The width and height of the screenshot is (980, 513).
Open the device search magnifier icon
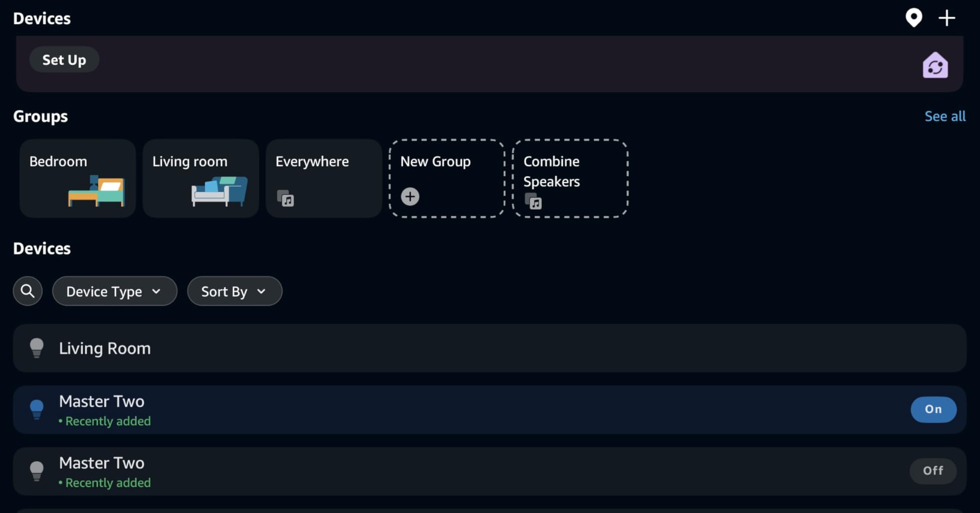pyautogui.click(x=28, y=291)
